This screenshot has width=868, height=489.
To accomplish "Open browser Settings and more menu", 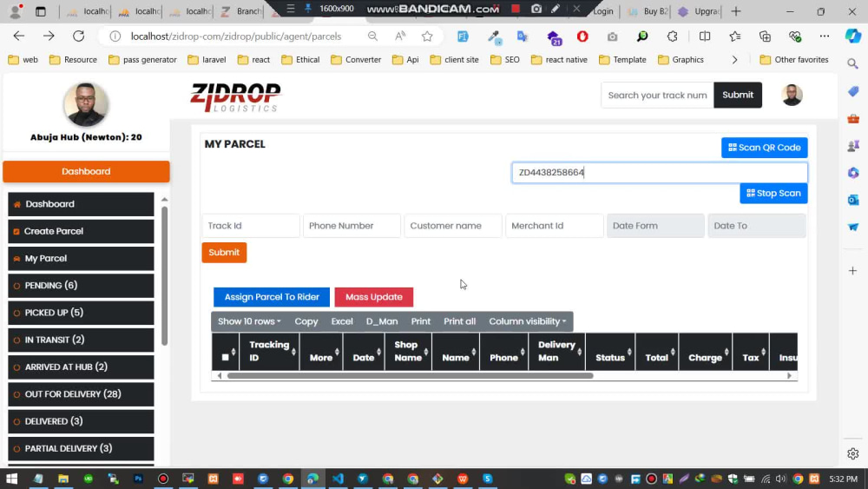I will [x=825, y=36].
